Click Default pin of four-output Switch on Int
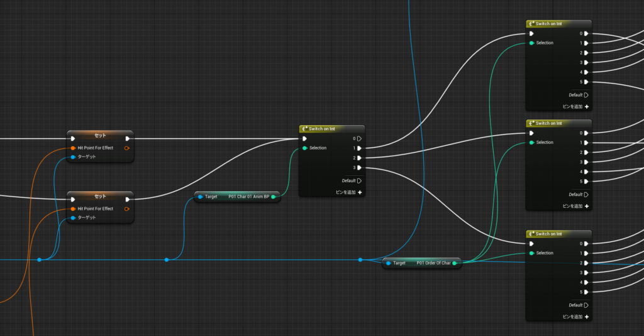The height and width of the screenshot is (336, 644). [x=359, y=181]
